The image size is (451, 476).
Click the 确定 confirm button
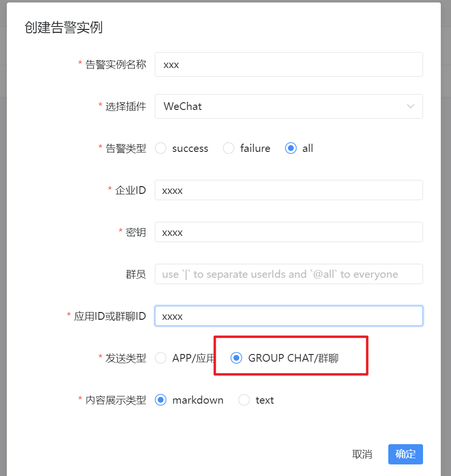coord(406,454)
